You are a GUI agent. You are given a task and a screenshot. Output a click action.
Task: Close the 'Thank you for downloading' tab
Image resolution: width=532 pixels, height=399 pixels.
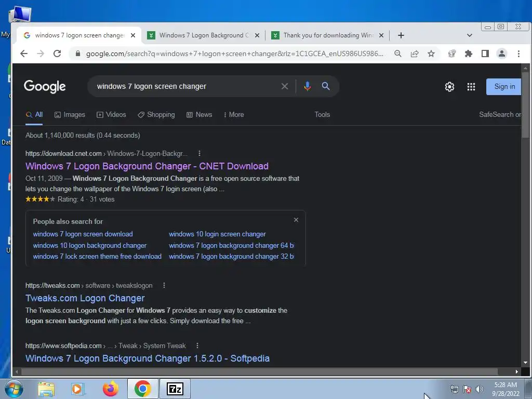click(381, 35)
